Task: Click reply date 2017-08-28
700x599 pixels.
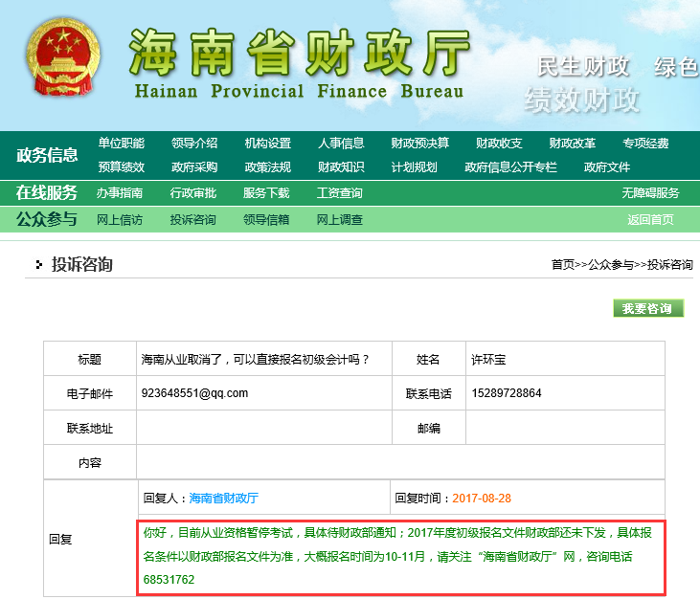Action: click(x=482, y=499)
